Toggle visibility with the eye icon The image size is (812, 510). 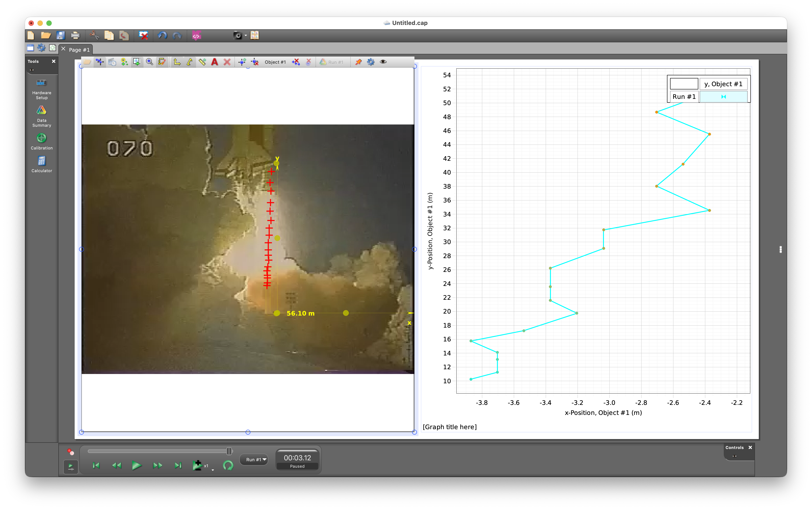coord(383,62)
